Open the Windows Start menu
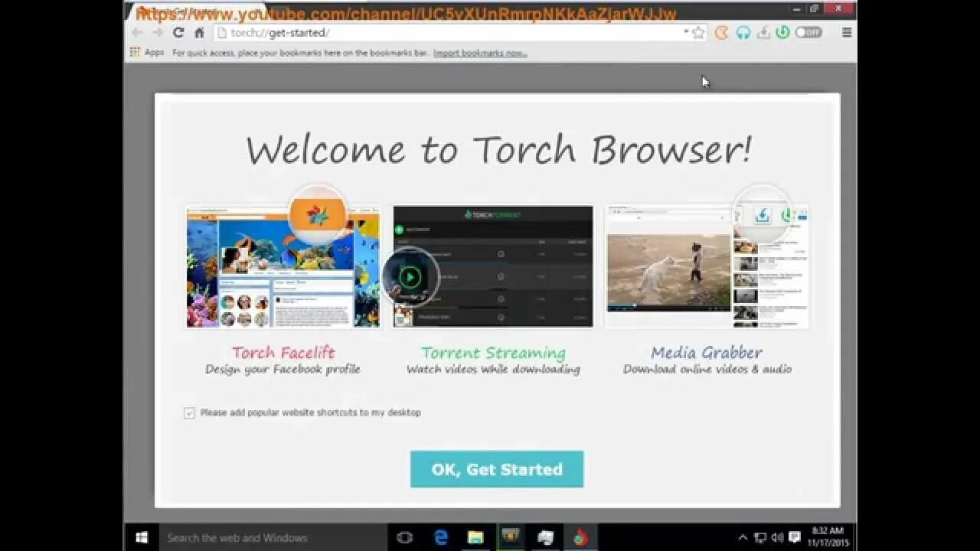Image resolution: width=980 pixels, height=551 pixels. (142, 537)
